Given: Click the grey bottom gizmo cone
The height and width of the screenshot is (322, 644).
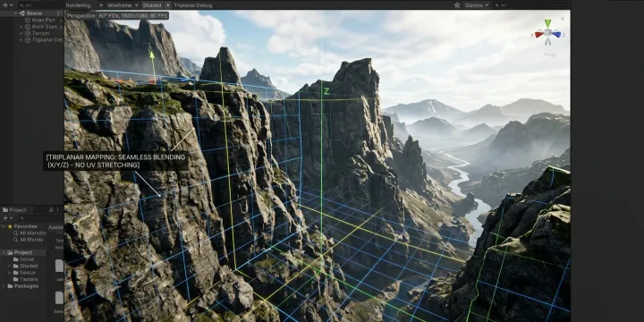Looking at the screenshot, I should (548, 41).
